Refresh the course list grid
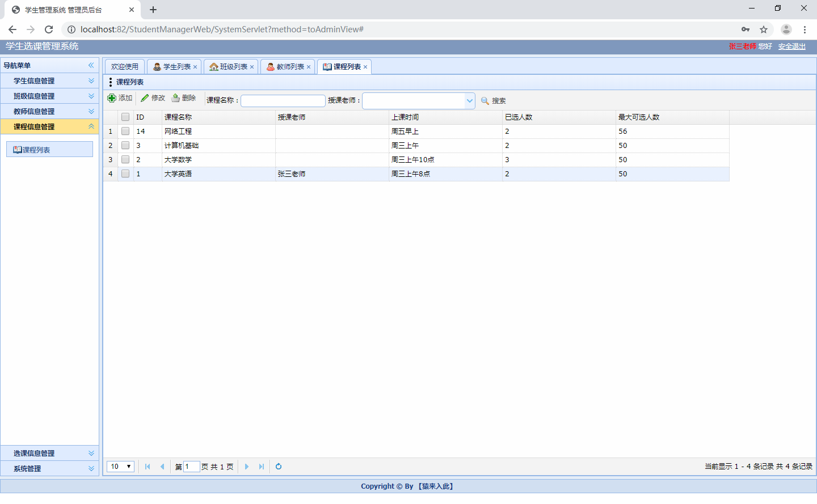This screenshot has width=817, height=504. [x=279, y=467]
